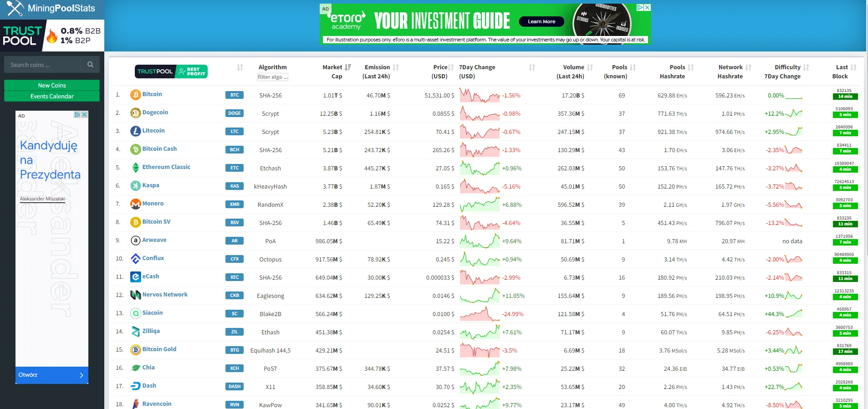The image size is (868, 409).
Task: Click the Equihash 144,5 algorithm cell
Action: click(271, 350)
